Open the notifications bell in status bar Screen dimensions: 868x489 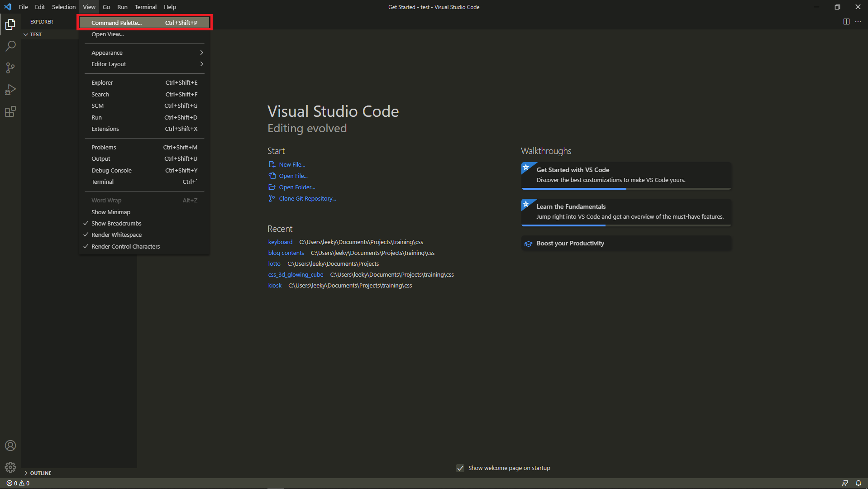point(858,483)
